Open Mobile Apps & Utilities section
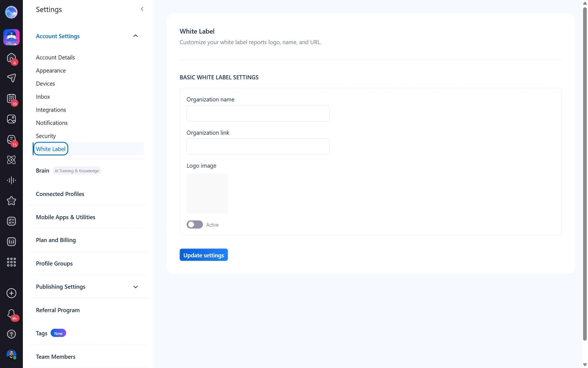The width and height of the screenshot is (588, 368). pos(66,217)
